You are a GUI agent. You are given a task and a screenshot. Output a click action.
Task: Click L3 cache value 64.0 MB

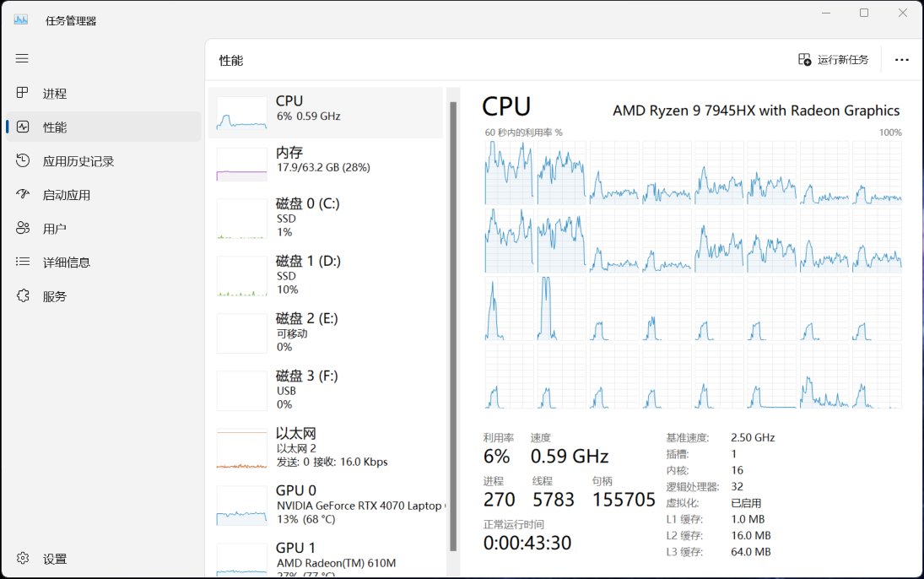tap(751, 552)
